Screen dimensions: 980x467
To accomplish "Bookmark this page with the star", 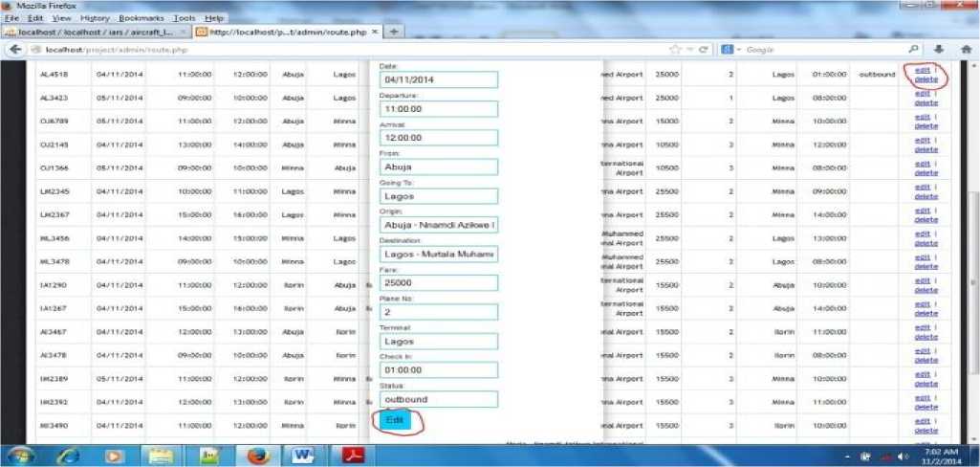I will click(674, 50).
